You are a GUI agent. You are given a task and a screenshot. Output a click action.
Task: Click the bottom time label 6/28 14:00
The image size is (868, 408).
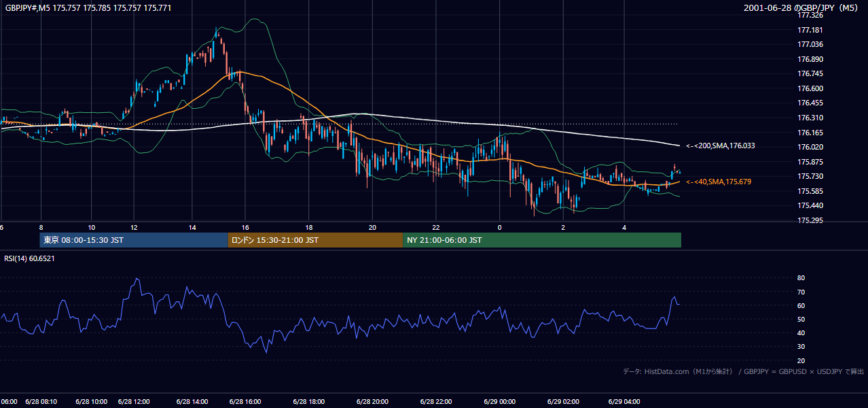coord(192,401)
